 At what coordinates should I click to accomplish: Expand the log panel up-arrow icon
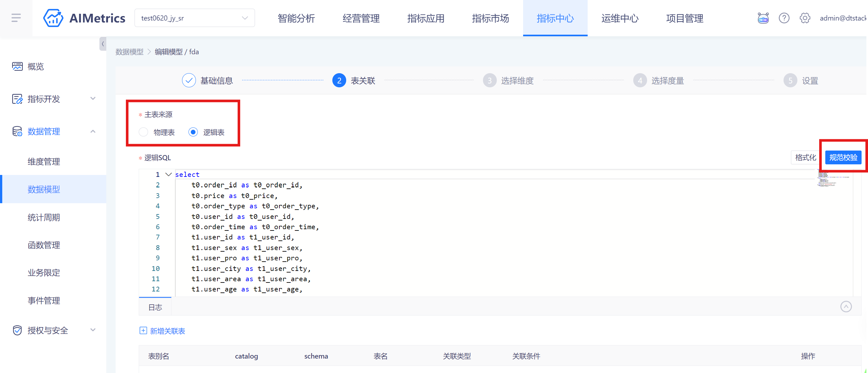846,307
